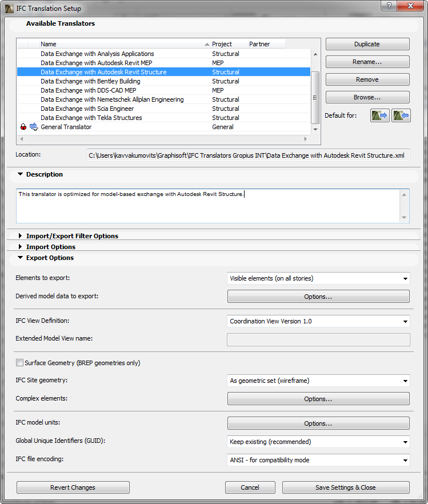The height and width of the screenshot is (504, 428).
Task: Click the Browse... button
Action: (x=367, y=97)
